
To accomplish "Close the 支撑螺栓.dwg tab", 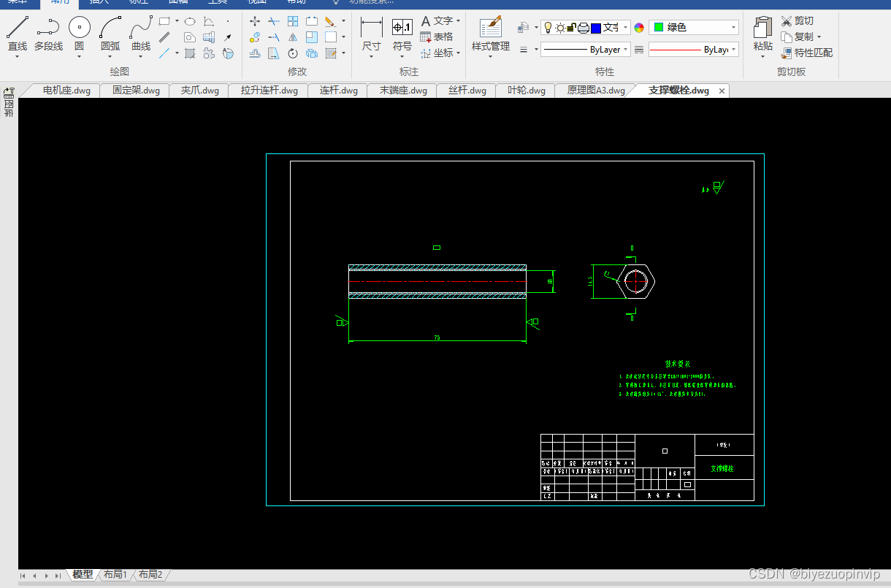I will click(722, 91).
